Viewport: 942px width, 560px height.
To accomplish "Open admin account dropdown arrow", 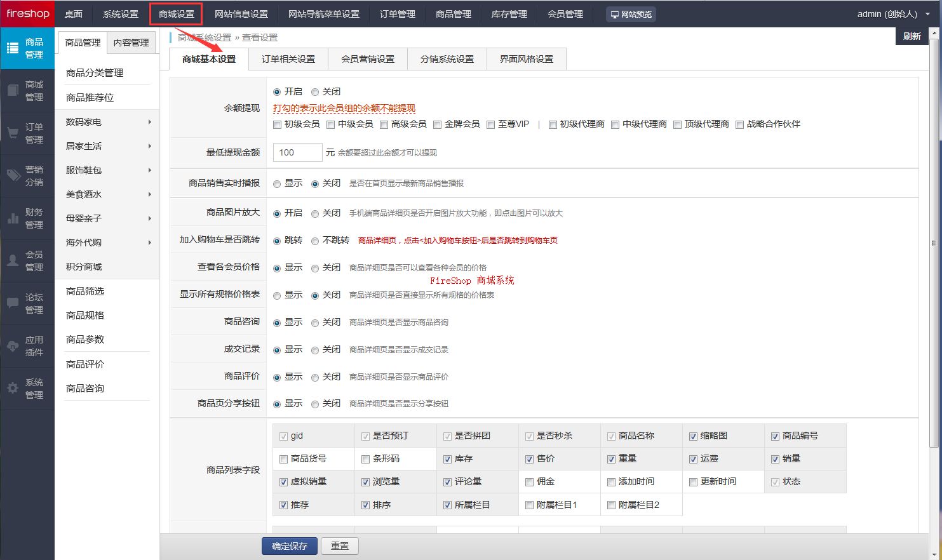I will click(927, 14).
